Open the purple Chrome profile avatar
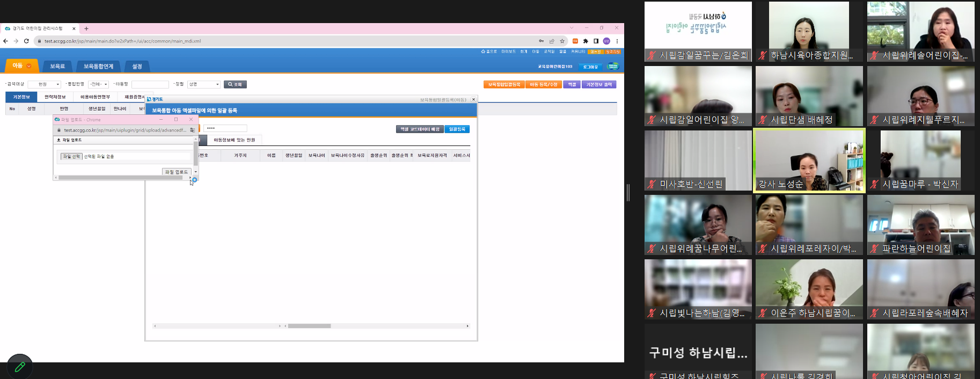Screen dimensions: 980x379 (606, 41)
